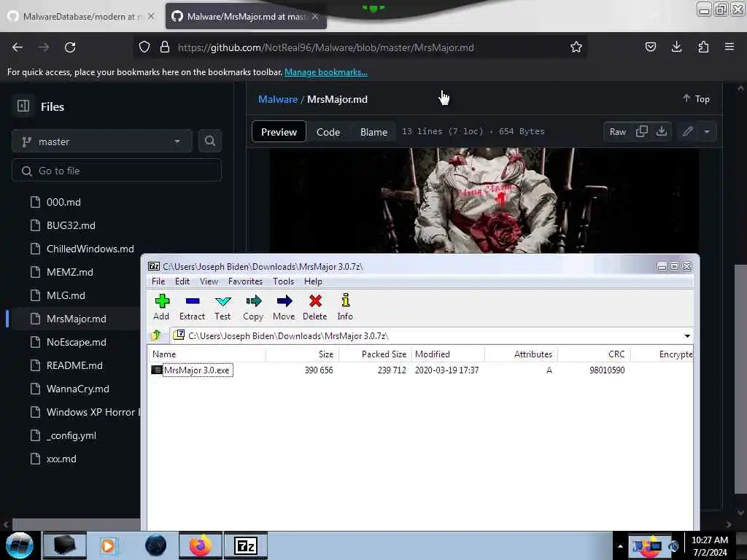Image resolution: width=747 pixels, height=560 pixels.
Task: Click the Extract icon in 7-Zip
Action: (192, 307)
